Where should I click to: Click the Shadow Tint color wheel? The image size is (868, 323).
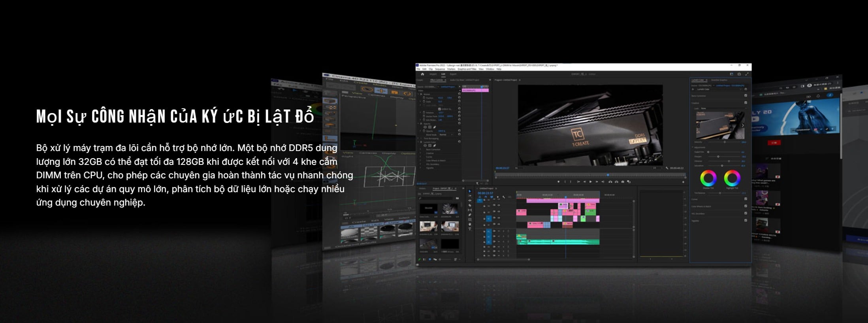(708, 178)
